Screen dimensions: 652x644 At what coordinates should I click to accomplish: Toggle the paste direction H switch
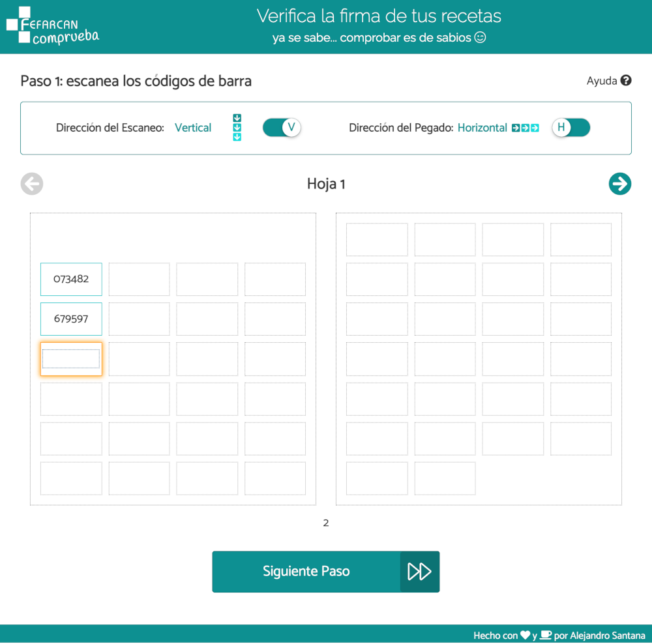(570, 128)
